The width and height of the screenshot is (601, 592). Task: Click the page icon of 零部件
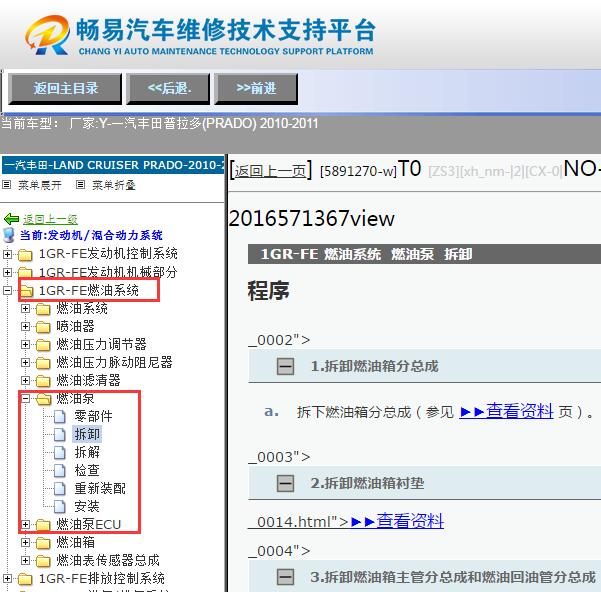[x=59, y=417]
